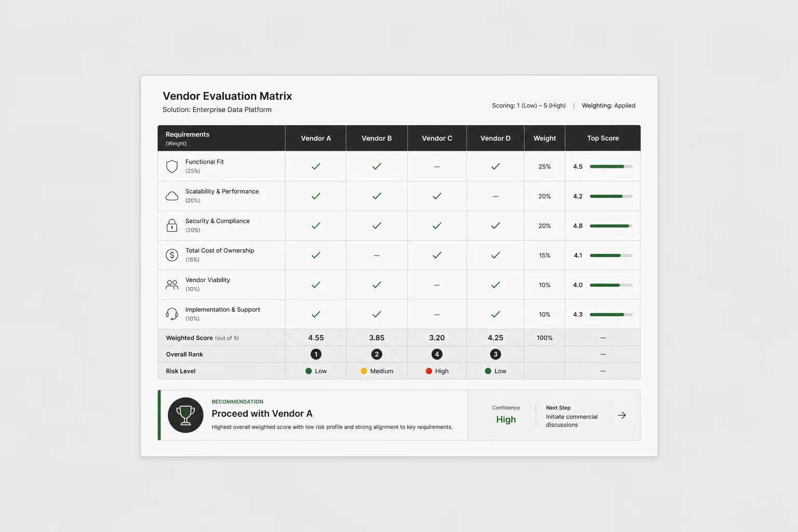Click Vendor D's dash for Scalability & Performance
798x532 pixels.
[x=496, y=196]
